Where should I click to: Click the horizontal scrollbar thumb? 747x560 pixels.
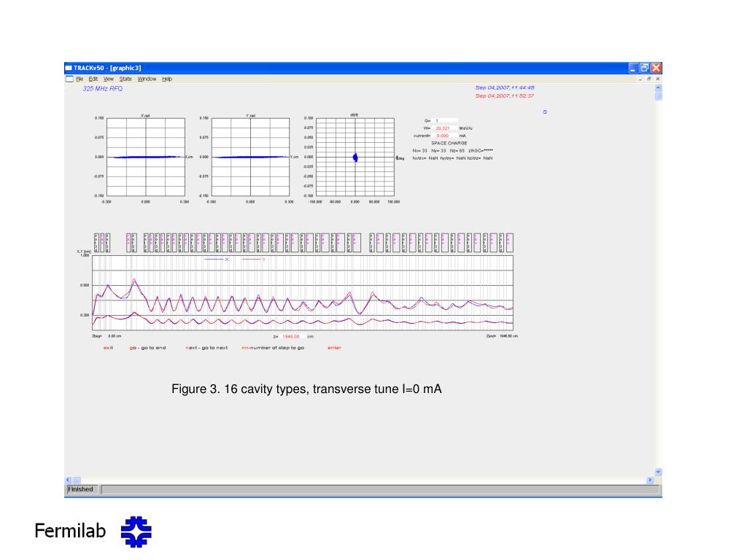[77, 480]
